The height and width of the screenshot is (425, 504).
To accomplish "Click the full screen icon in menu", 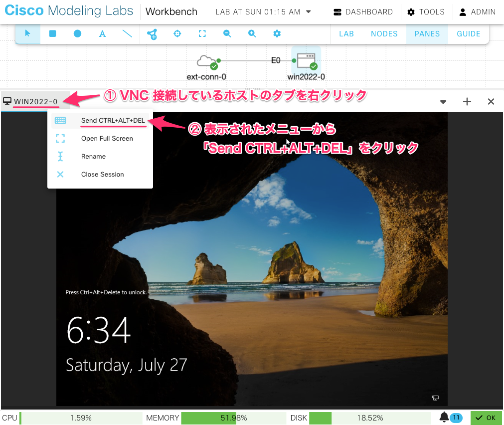I will click(x=60, y=139).
